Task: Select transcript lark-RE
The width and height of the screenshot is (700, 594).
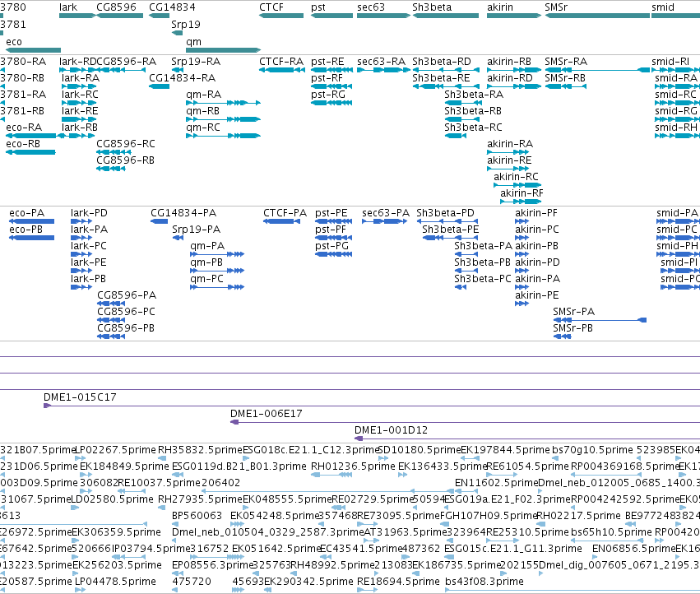Action: (x=80, y=119)
